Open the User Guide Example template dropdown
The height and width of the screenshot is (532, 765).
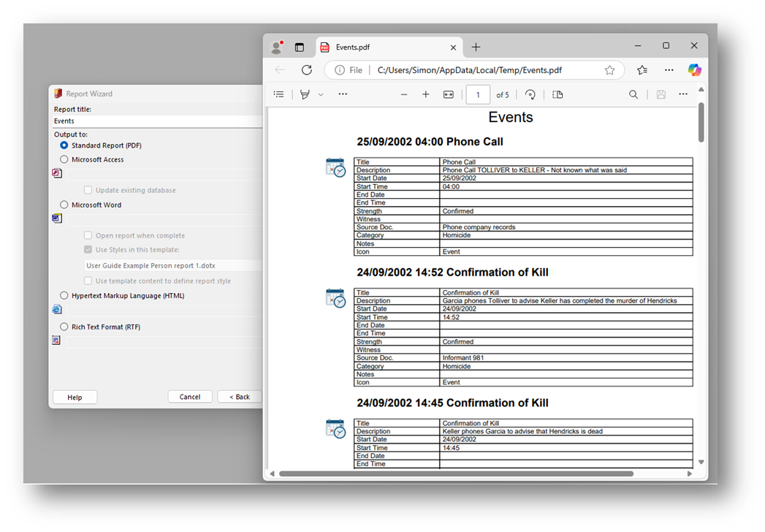pyautogui.click(x=172, y=265)
